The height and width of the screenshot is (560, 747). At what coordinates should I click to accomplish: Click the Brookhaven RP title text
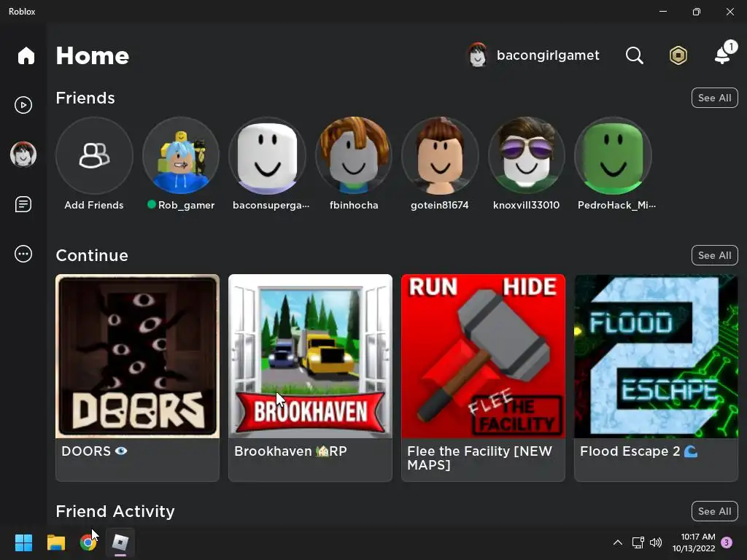tap(290, 451)
